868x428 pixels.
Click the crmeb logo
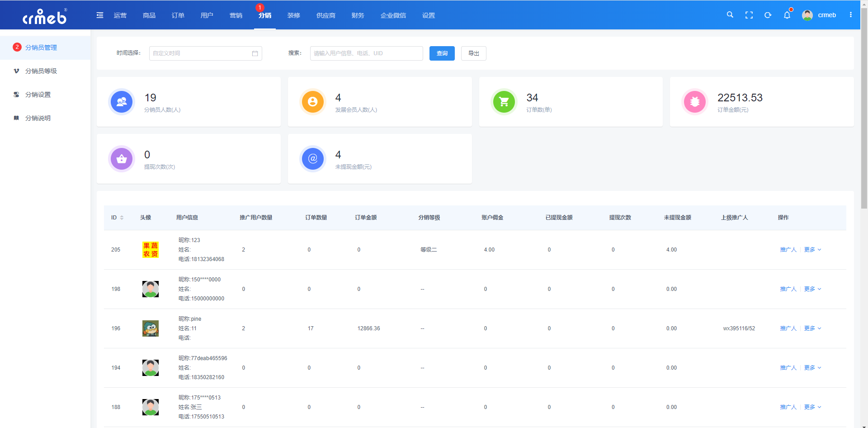click(45, 16)
